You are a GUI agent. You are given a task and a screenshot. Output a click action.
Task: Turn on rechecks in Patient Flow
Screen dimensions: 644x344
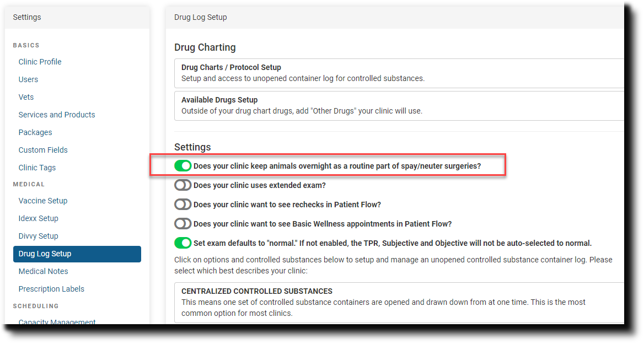[183, 205]
